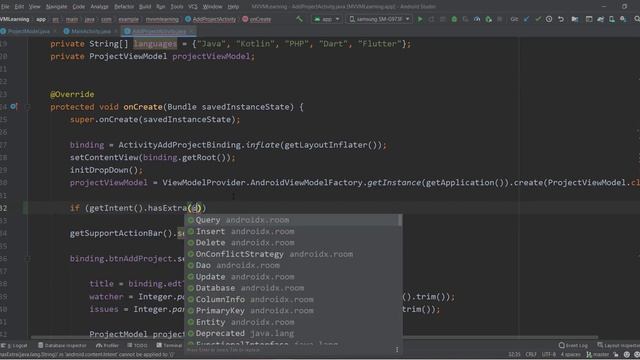Open the Build menu
The image size is (640, 360).
[x=145, y=7]
